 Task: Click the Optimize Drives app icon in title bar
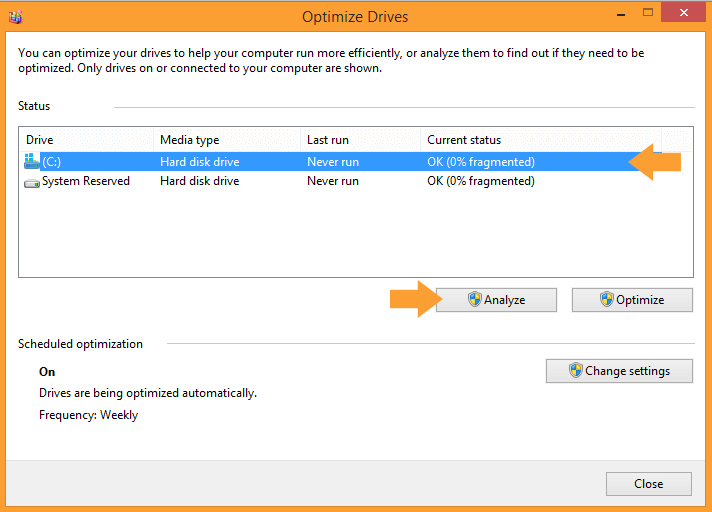[15, 17]
